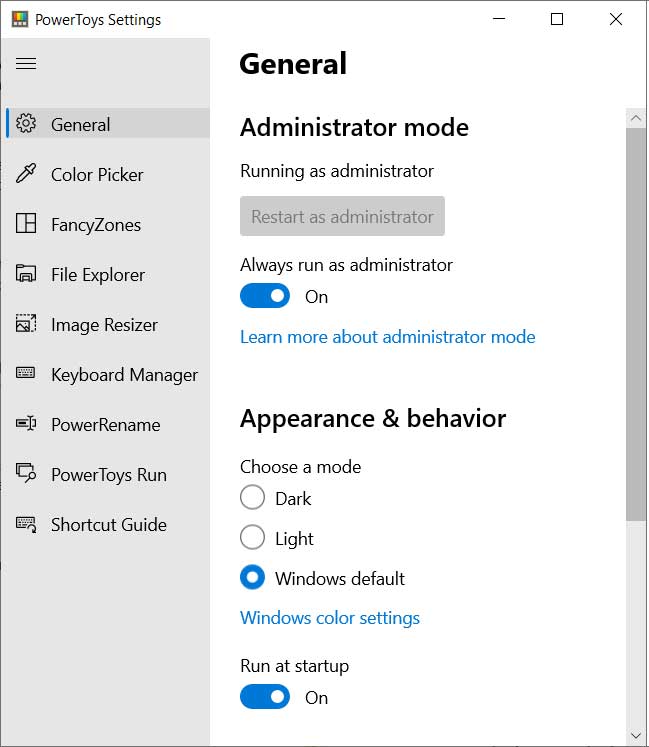Go to FancyZones settings

[x=108, y=224]
